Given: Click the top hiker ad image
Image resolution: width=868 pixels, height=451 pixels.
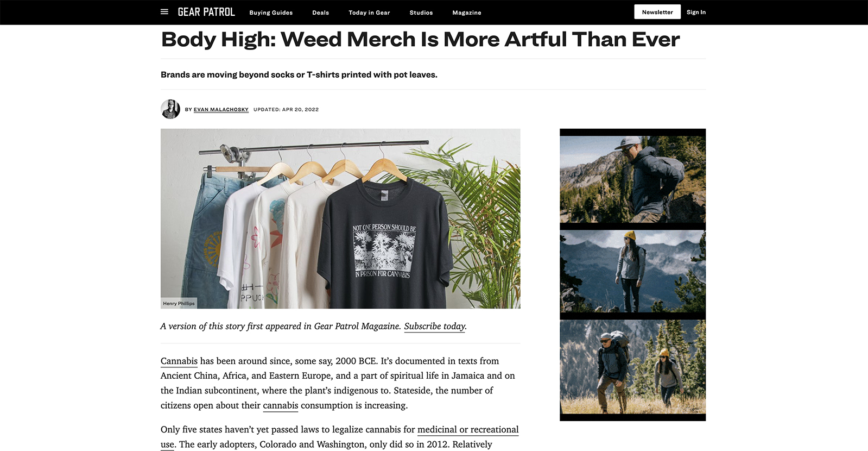Looking at the screenshot, I should coord(633,179).
